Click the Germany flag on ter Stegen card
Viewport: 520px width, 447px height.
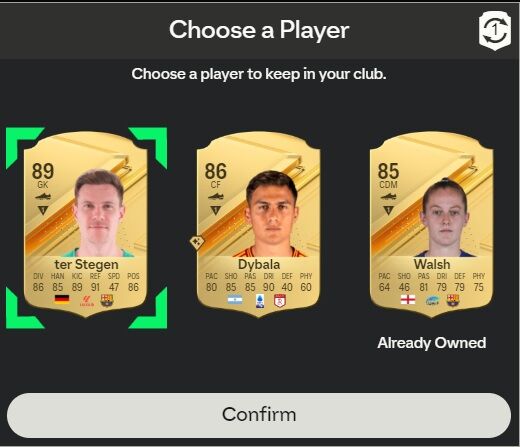coord(62,299)
